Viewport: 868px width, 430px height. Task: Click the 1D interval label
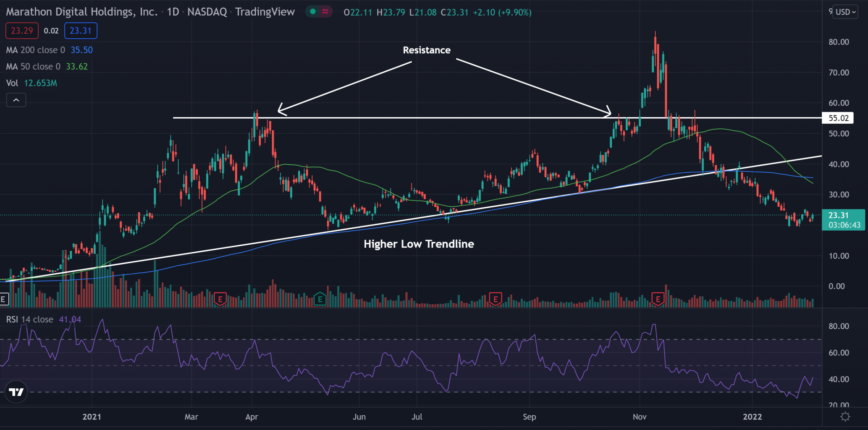173,12
